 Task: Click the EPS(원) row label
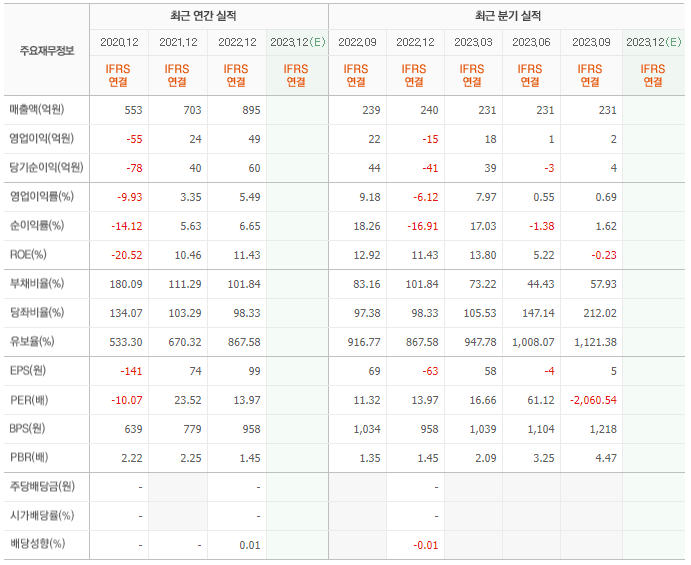click(28, 371)
